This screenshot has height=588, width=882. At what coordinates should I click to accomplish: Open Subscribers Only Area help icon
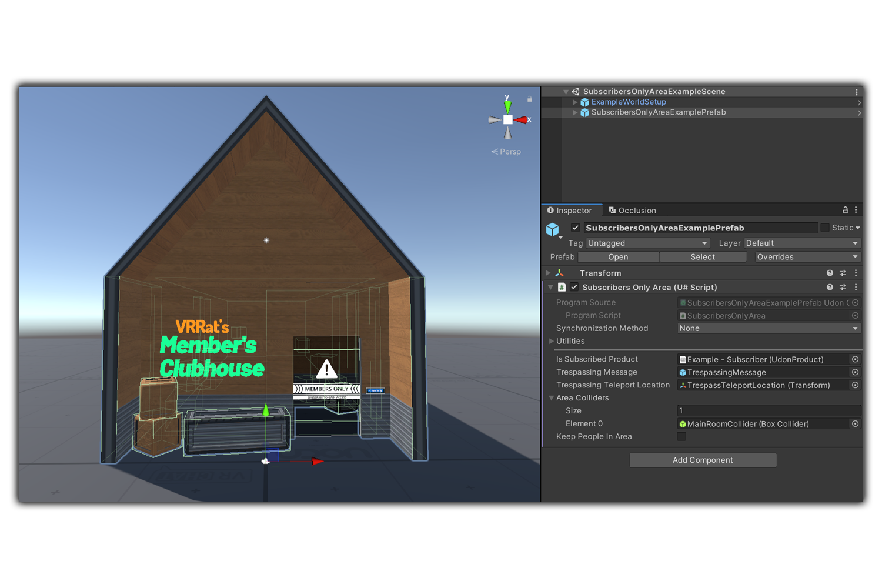click(x=830, y=288)
